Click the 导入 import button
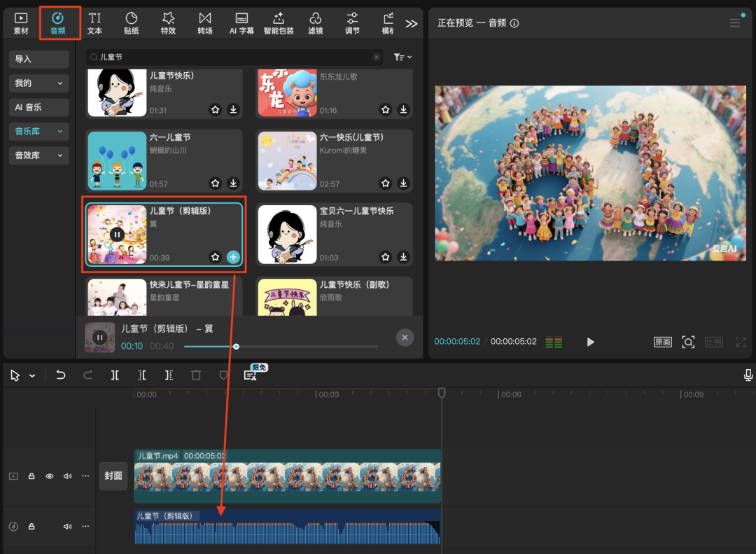Image resolution: width=756 pixels, height=554 pixels. [38, 60]
